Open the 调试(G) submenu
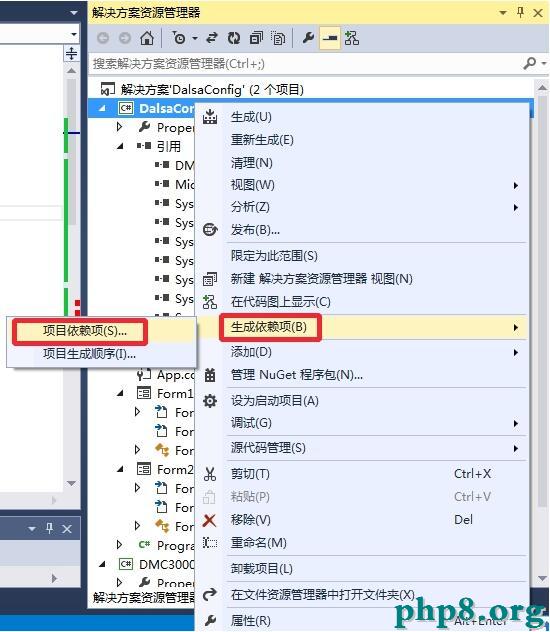 coord(361,423)
